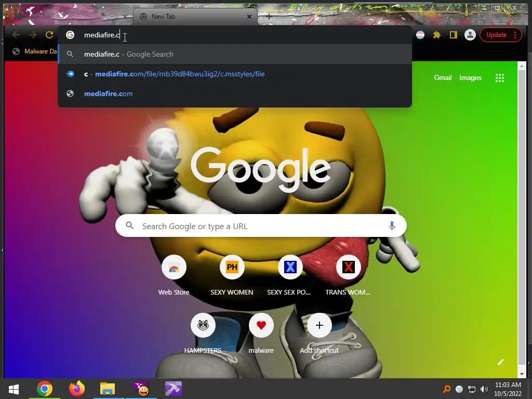Screen dimensions: 532x399
Task: Click the page scrollbar down arrow
Action: [x=522, y=374]
